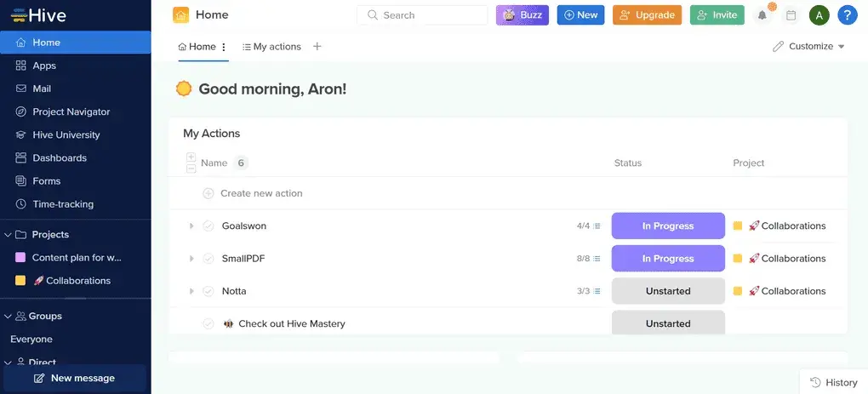Open Time-tracking from the sidebar

click(x=63, y=204)
